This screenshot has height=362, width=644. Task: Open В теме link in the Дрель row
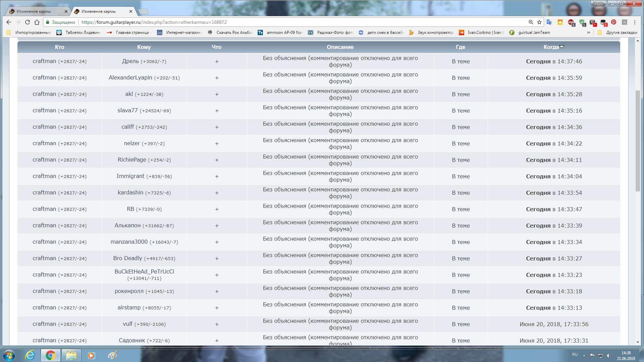461,61
